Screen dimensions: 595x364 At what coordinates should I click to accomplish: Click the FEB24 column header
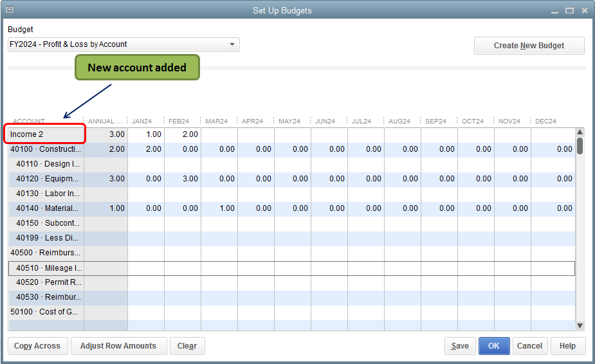point(179,121)
